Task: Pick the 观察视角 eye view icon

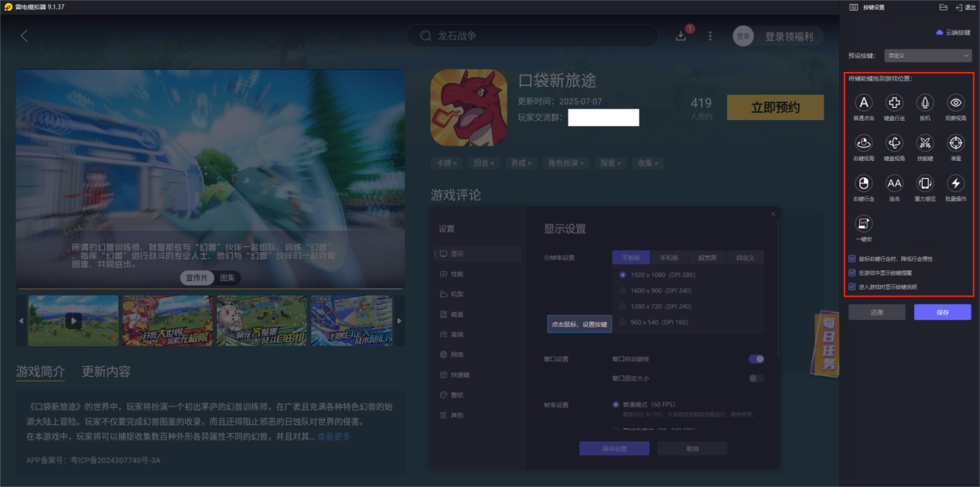Action: tap(956, 103)
